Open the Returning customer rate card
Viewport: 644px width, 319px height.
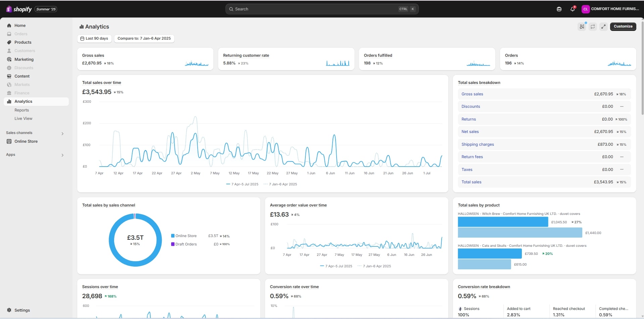(286, 59)
